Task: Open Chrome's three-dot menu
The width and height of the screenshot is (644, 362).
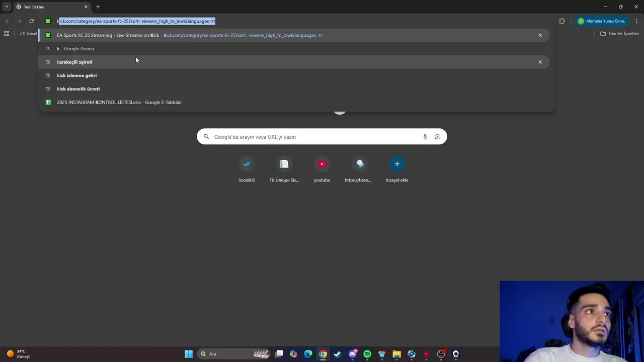Action: coord(636,21)
